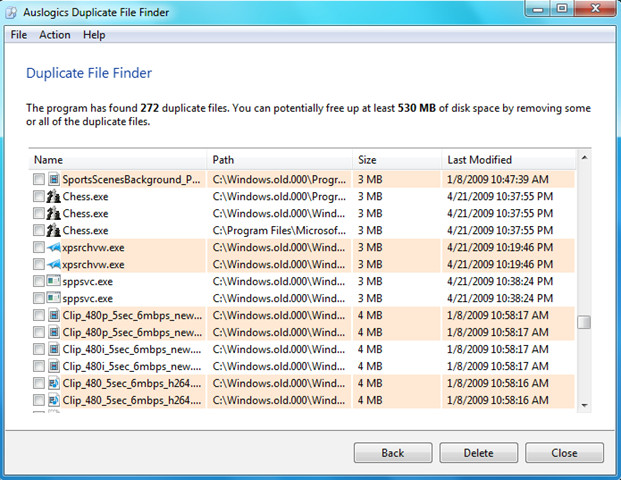
Task: Open the File menu
Action: [x=19, y=35]
